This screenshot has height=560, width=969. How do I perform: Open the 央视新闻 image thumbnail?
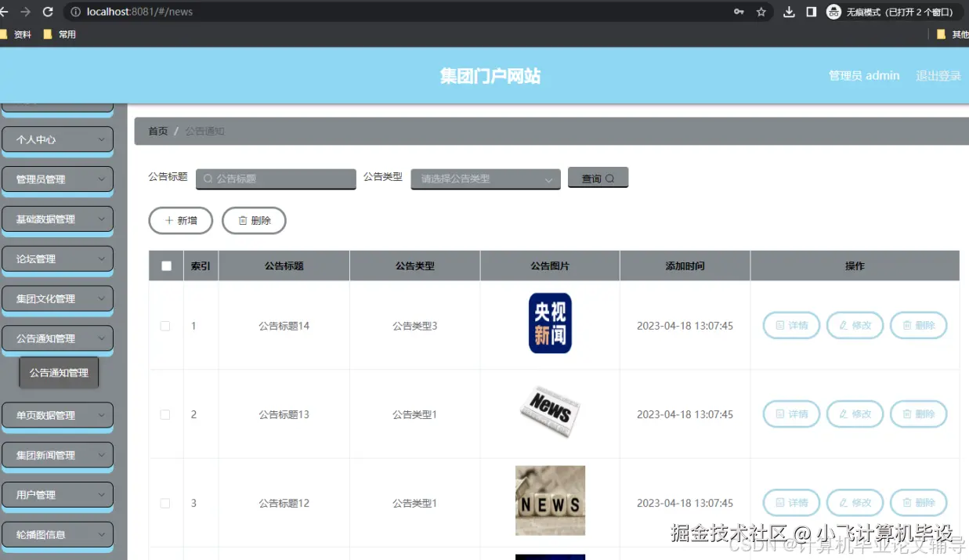[x=550, y=323]
